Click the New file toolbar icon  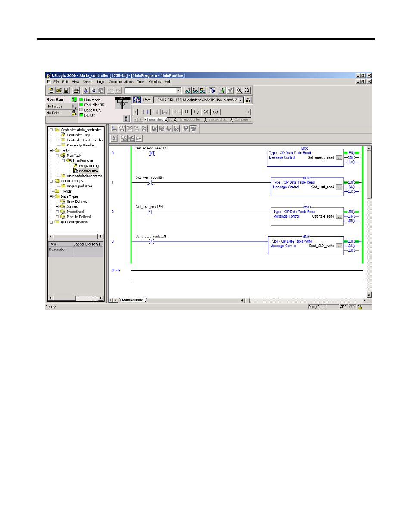pyautogui.click(x=51, y=90)
